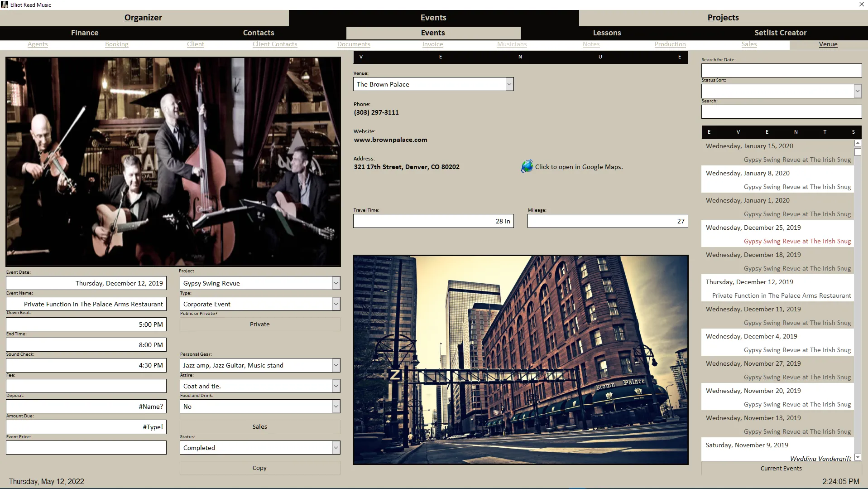Image resolution: width=868 pixels, height=489 pixels.
Task: Go to the Invoice page
Action: [x=432, y=44]
